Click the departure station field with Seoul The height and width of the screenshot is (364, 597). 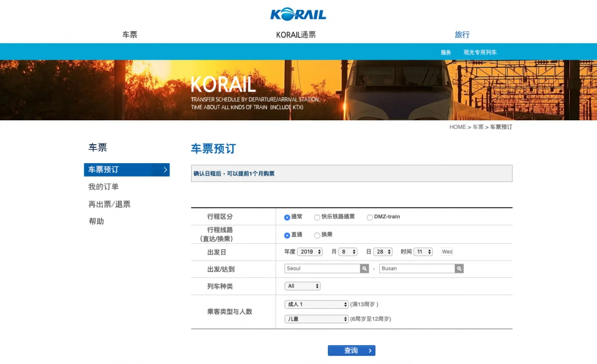(322, 269)
